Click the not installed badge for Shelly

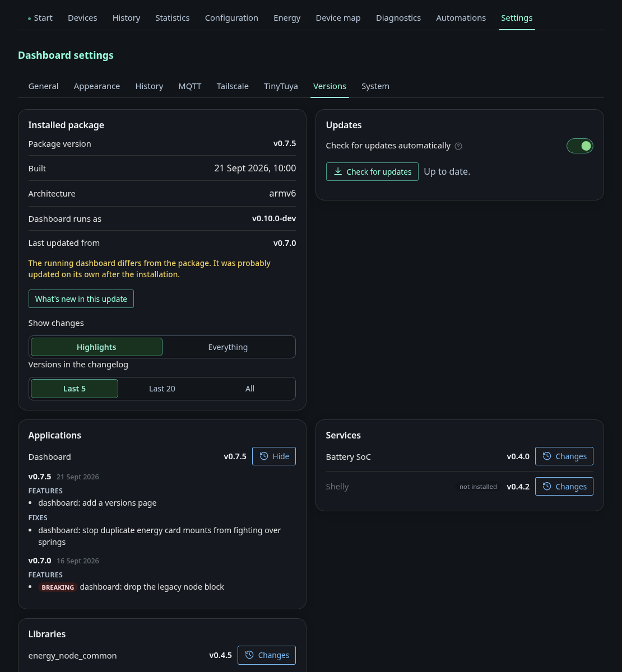click(478, 487)
